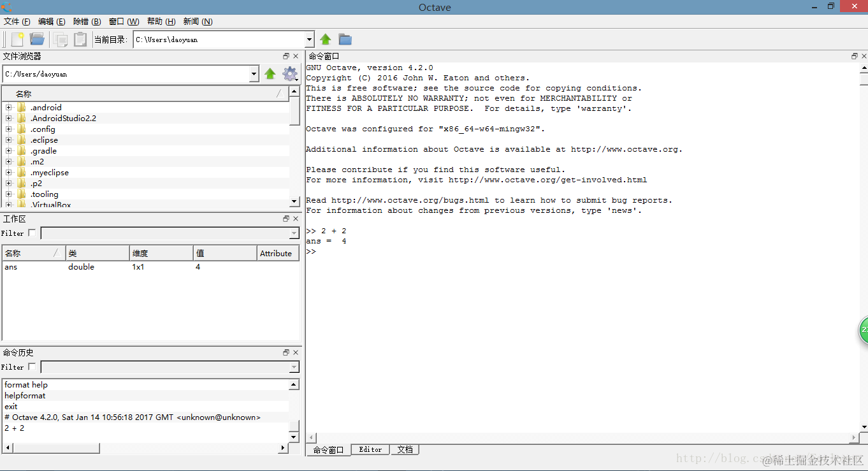Click the workspace Attribute column header

(278, 253)
